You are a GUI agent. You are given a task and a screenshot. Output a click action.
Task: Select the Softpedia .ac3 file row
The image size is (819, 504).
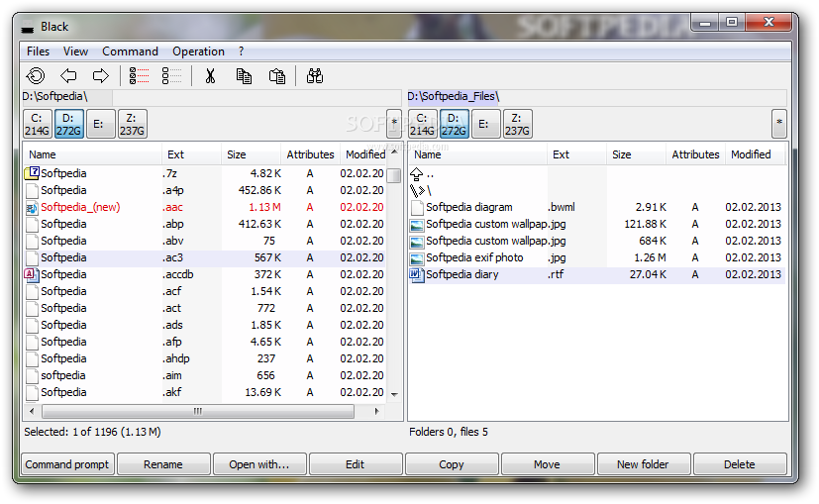205,257
